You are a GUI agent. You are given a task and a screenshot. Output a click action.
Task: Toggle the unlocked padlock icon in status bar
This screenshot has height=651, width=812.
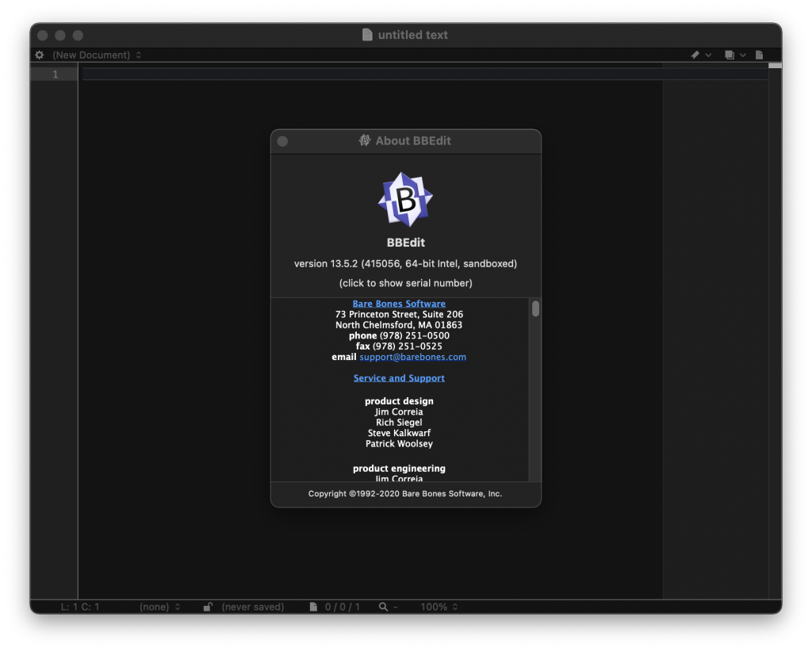pos(208,607)
